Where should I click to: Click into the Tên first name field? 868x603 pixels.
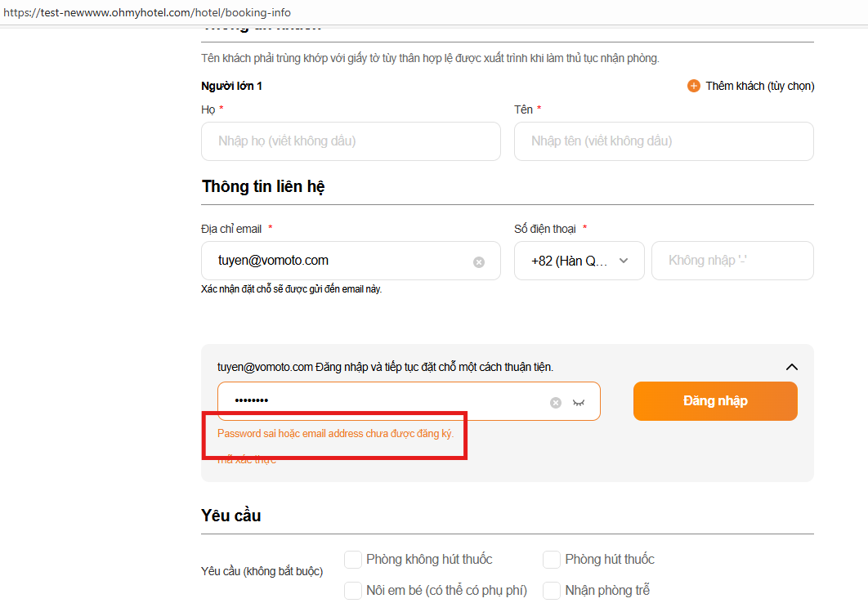click(x=663, y=141)
